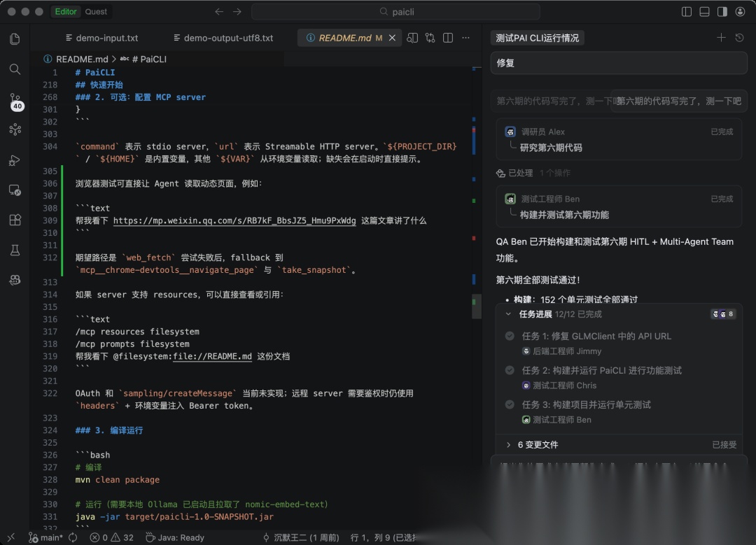Click the agent avatars badge showing 8
This screenshot has height=545, width=756.
click(x=723, y=314)
